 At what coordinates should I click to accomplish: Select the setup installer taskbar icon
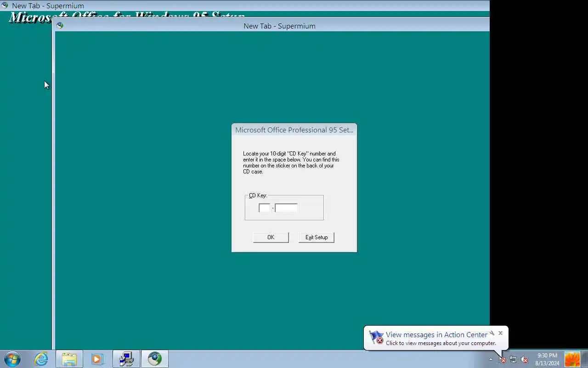[x=126, y=359]
